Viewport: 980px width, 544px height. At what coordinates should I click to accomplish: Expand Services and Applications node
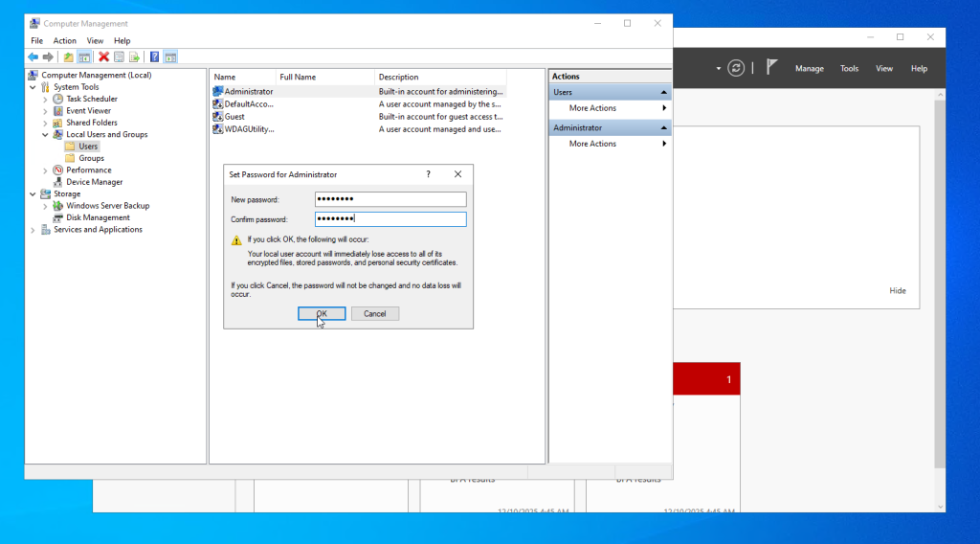pyautogui.click(x=33, y=230)
